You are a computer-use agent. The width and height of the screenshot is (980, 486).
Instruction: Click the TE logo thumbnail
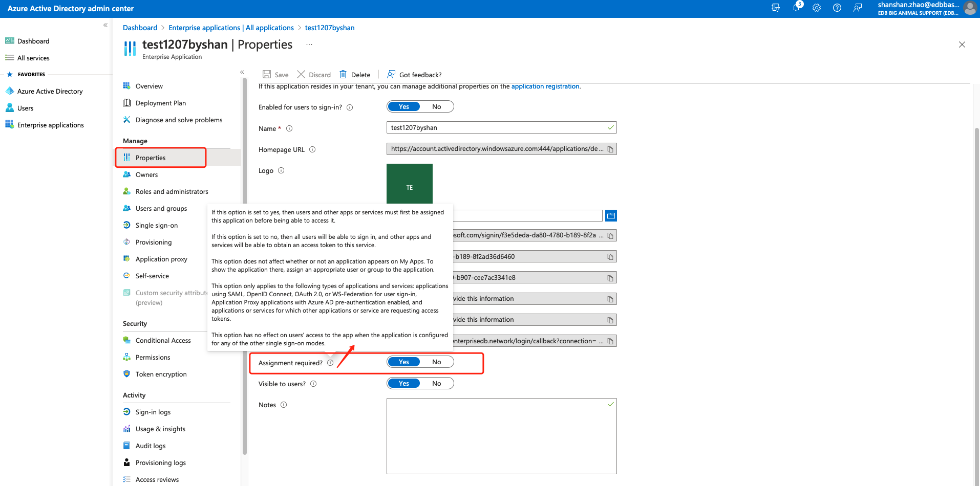coord(410,184)
